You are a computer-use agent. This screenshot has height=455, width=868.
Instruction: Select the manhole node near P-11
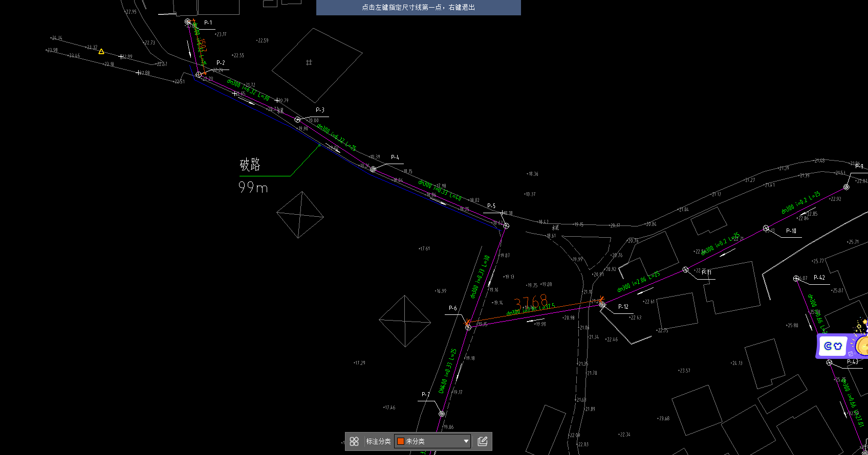click(x=686, y=269)
